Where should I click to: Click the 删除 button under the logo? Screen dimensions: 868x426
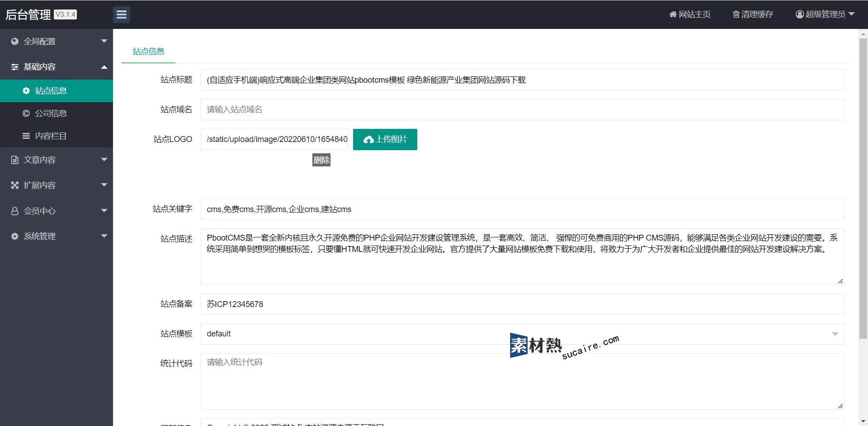[321, 160]
